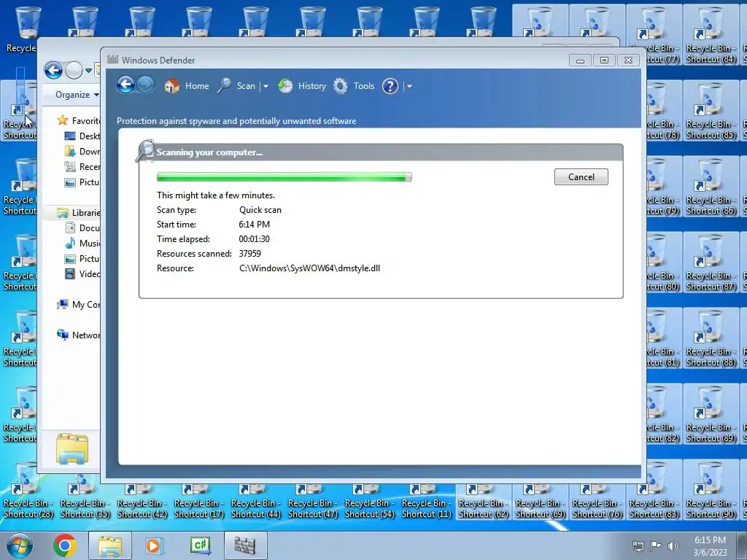Click the Scan magnifier icon

click(x=224, y=86)
